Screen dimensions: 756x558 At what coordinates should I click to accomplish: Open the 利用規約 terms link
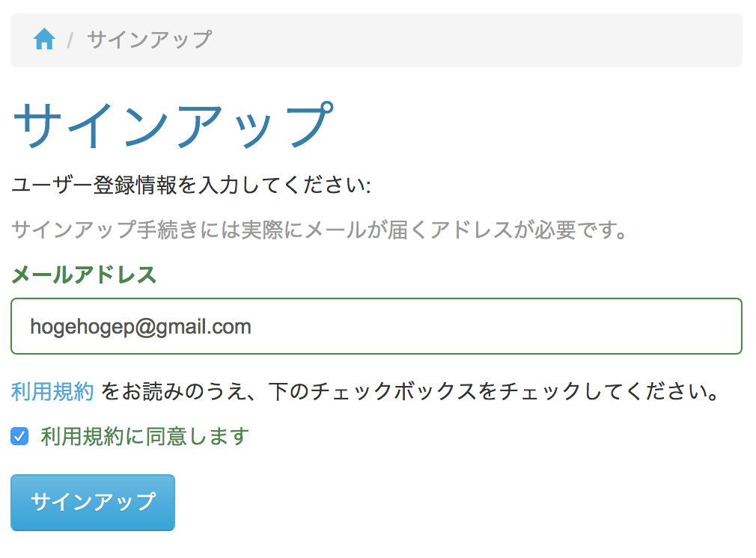(x=52, y=391)
